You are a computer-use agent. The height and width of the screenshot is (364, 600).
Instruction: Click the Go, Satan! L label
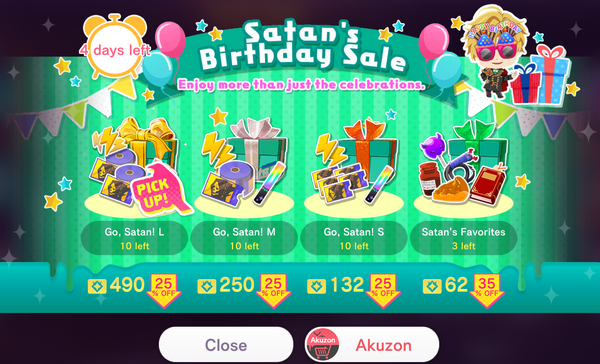pos(134,232)
